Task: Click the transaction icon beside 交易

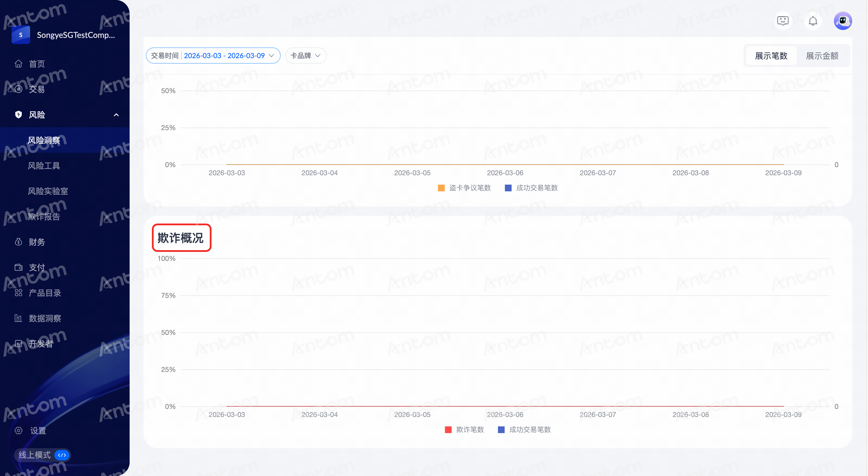Action: click(x=19, y=89)
